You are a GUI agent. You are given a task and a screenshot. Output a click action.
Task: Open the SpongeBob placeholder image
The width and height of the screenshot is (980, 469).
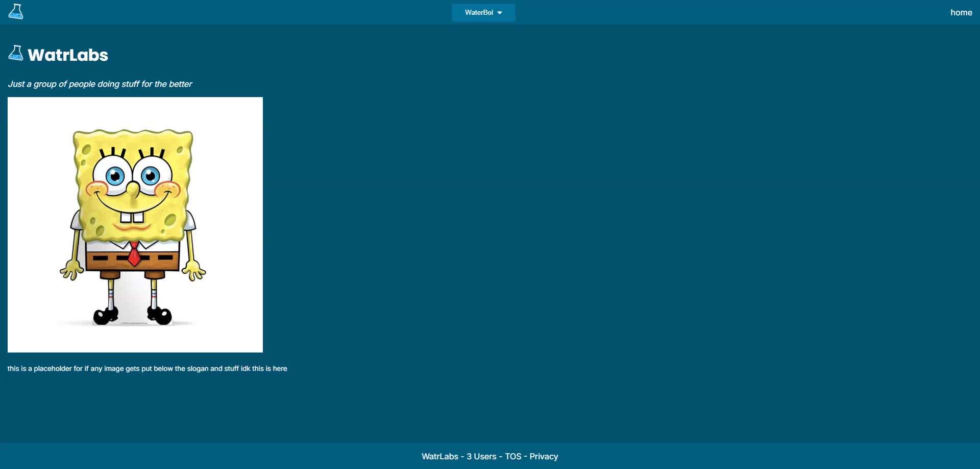pos(135,225)
